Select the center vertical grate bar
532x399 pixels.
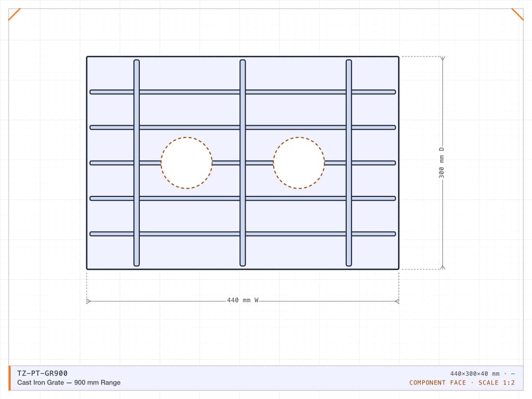[x=243, y=163]
